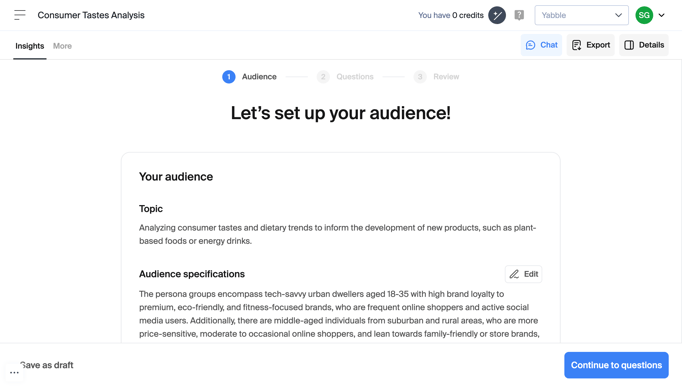The width and height of the screenshot is (682, 387).
Task: Switch to the More tab
Action: 62,46
